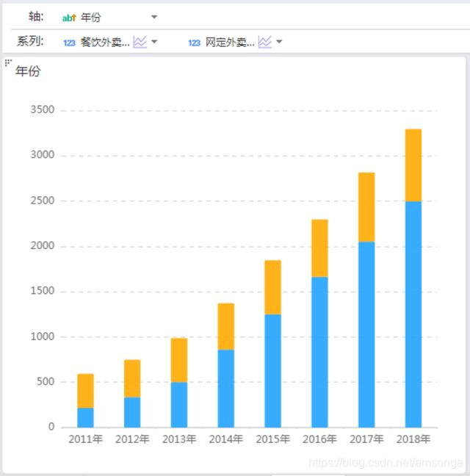Click the orange bar segment for 2018年
Viewport: 470px width, 476px height.
(x=413, y=165)
